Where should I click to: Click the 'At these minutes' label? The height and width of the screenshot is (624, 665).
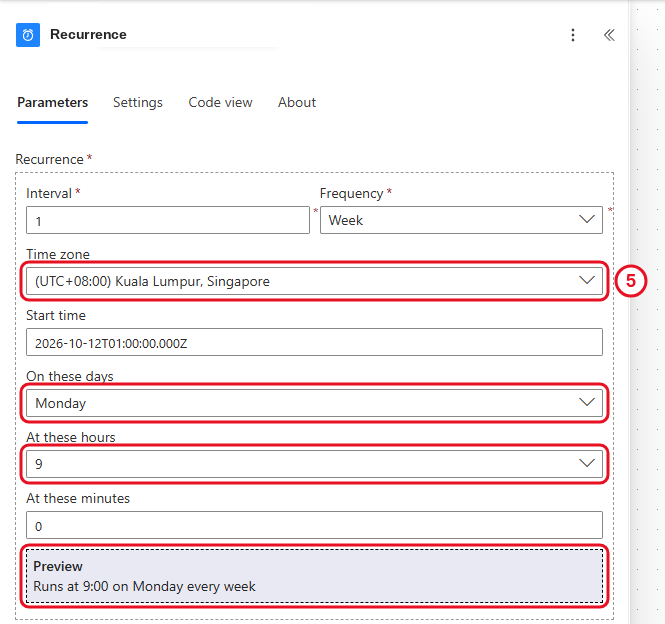pos(78,498)
